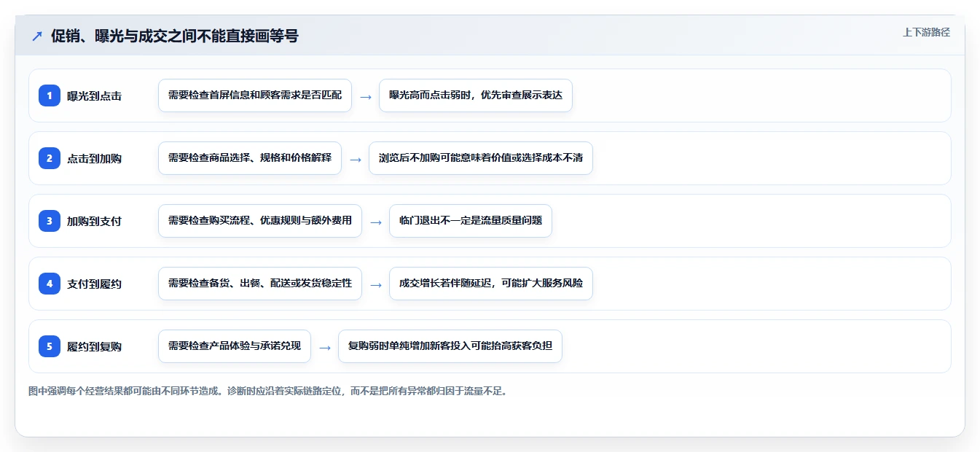The width and height of the screenshot is (980, 452).
Task: Click the arrow in the 支付到履约 row
Action: [x=376, y=284]
